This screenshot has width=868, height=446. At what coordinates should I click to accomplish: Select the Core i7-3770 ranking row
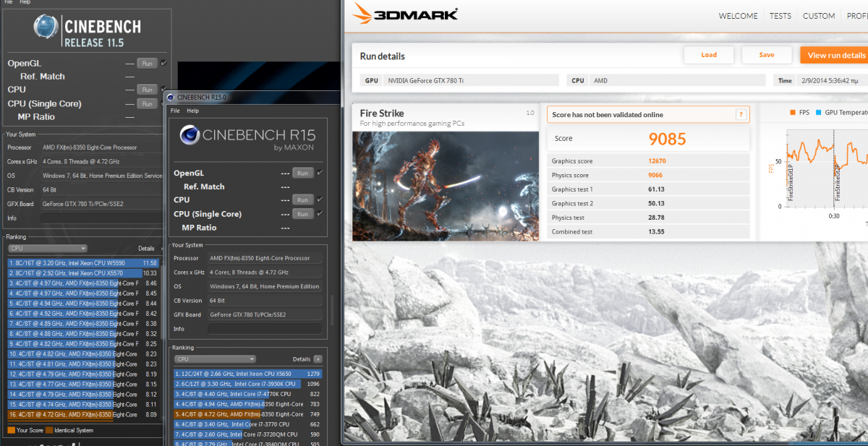click(x=248, y=424)
